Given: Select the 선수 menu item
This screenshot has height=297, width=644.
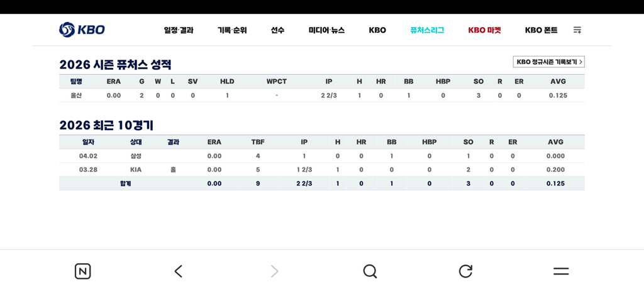Looking at the screenshot, I should tap(277, 30).
